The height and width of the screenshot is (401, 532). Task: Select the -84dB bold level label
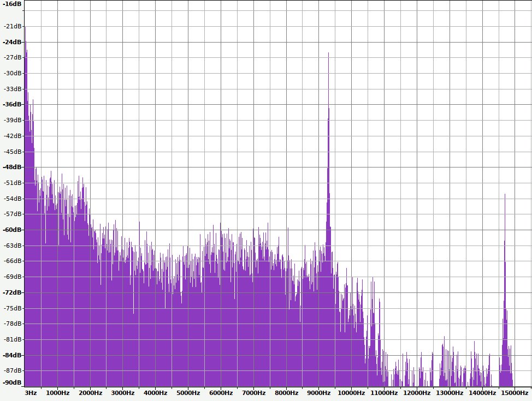click(12, 355)
